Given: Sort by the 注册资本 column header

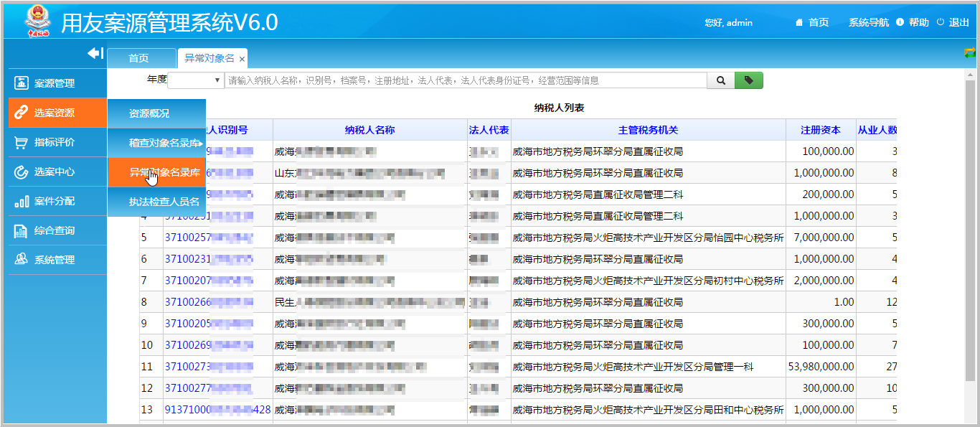Looking at the screenshot, I should (x=821, y=130).
